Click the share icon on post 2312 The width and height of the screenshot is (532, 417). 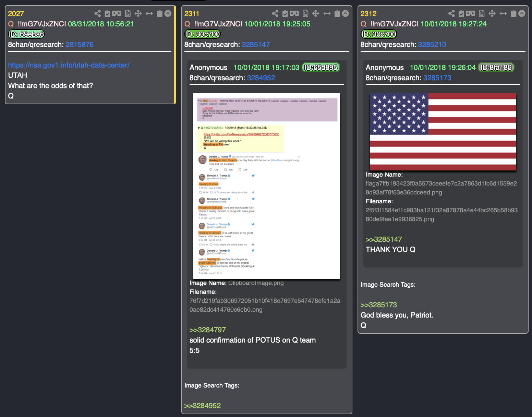coord(451,13)
